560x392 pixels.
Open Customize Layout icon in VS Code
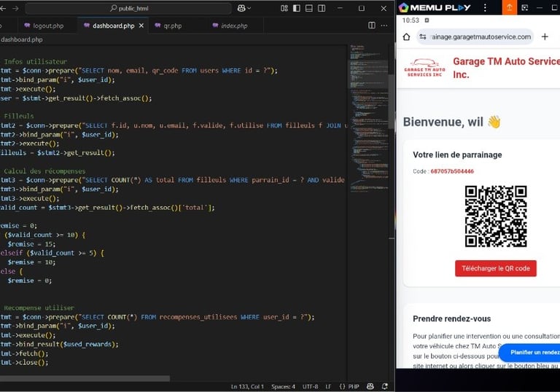pos(284,8)
